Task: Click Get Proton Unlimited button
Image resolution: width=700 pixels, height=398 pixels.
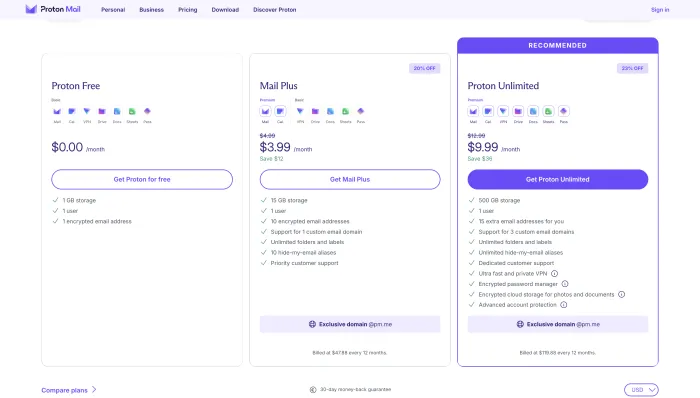Action: [558, 179]
